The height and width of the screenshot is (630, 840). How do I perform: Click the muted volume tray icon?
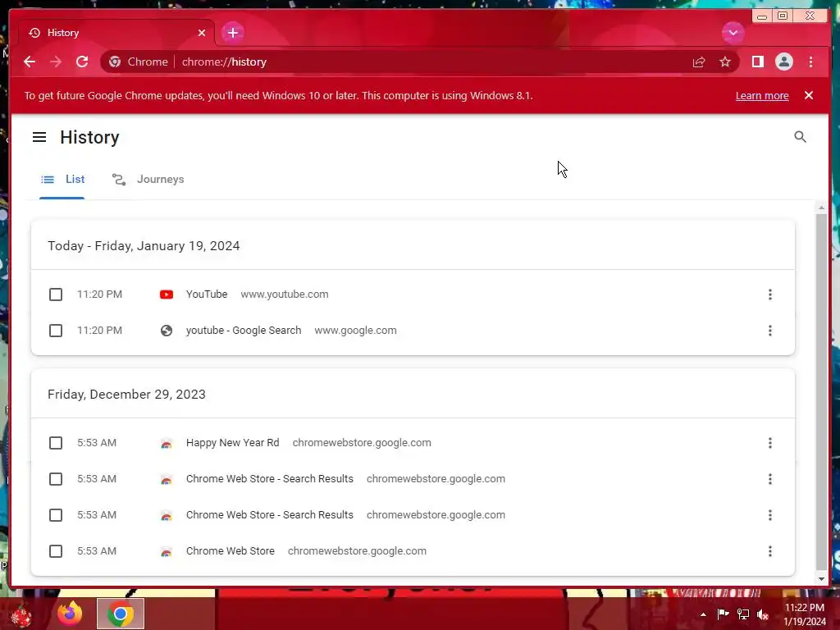[763, 614]
